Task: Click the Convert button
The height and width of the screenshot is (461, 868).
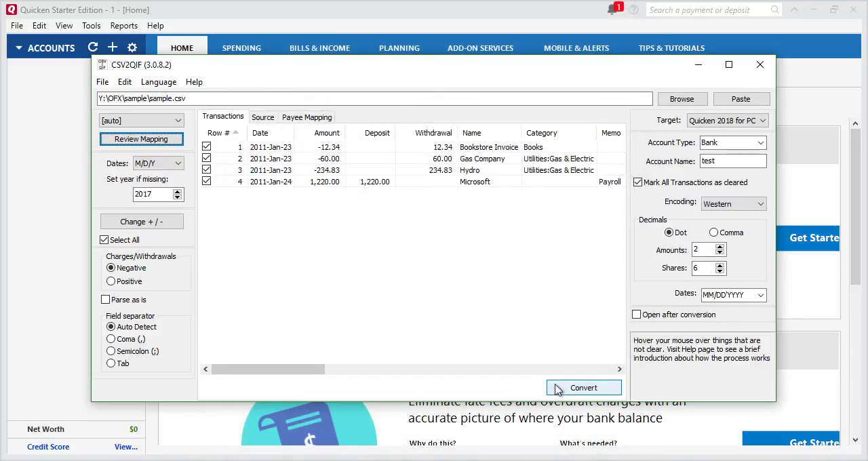Action: (x=584, y=388)
